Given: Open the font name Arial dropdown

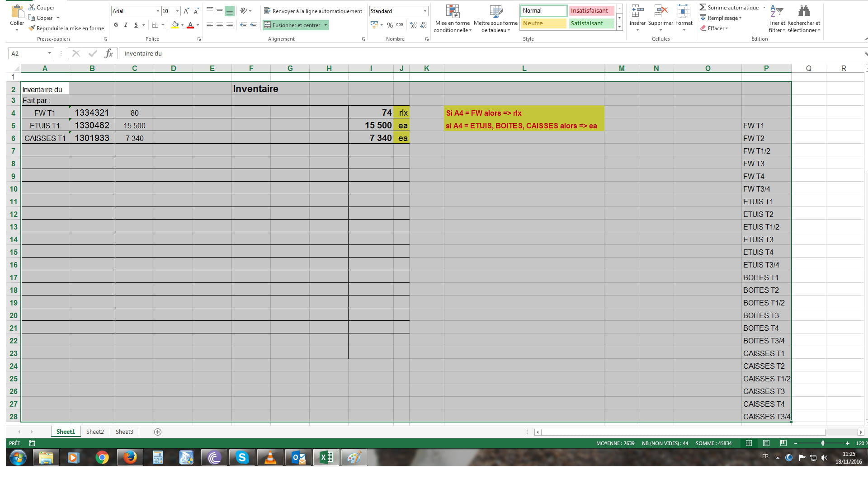Looking at the screenshot, I should 158,11.
